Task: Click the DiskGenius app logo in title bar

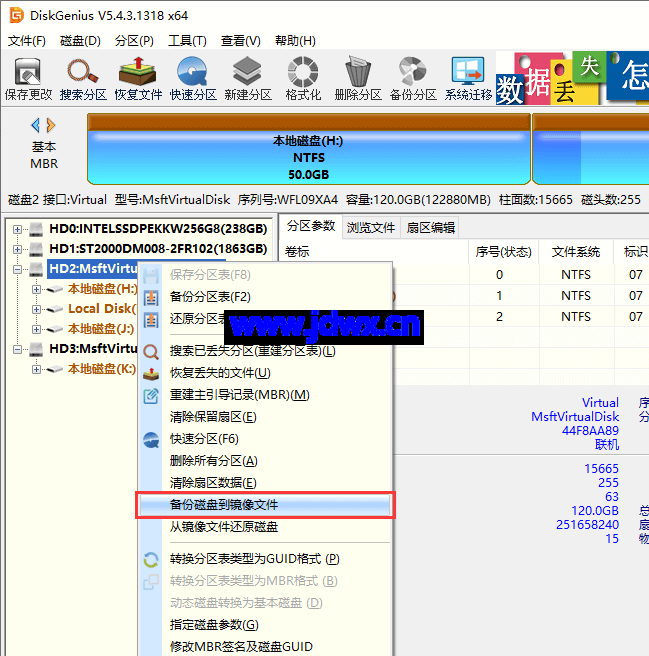Action: coord(17,15)
